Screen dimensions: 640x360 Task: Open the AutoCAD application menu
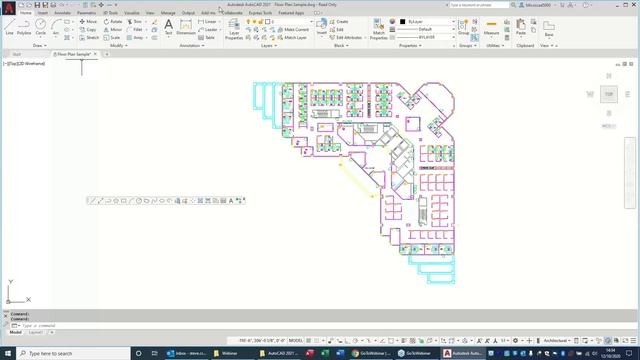[x=9, y=8]
